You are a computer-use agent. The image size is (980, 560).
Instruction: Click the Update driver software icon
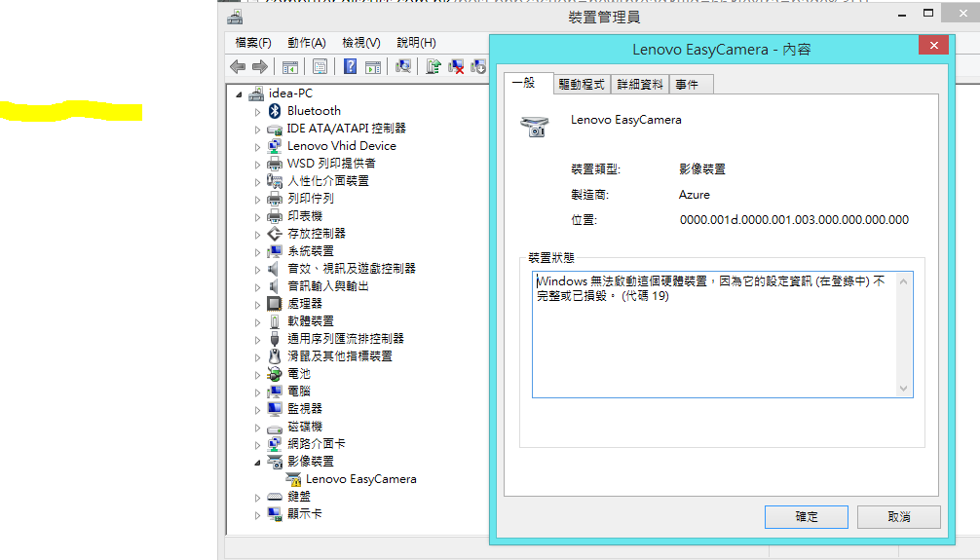[433, 66]
